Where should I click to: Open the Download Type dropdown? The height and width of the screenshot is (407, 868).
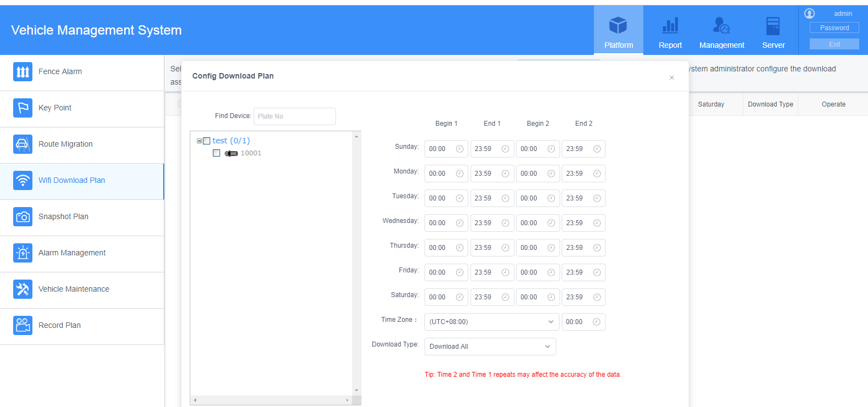click(x=490, y=347)
